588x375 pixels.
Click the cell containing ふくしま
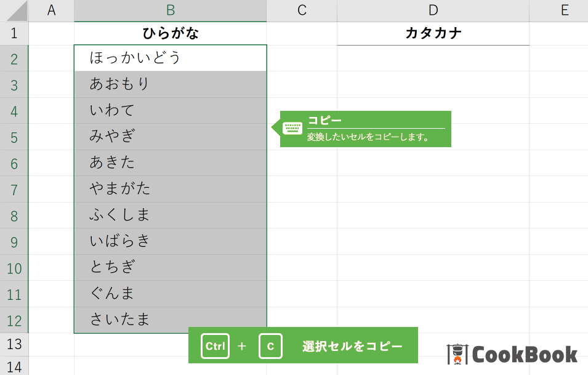[171, 216]
